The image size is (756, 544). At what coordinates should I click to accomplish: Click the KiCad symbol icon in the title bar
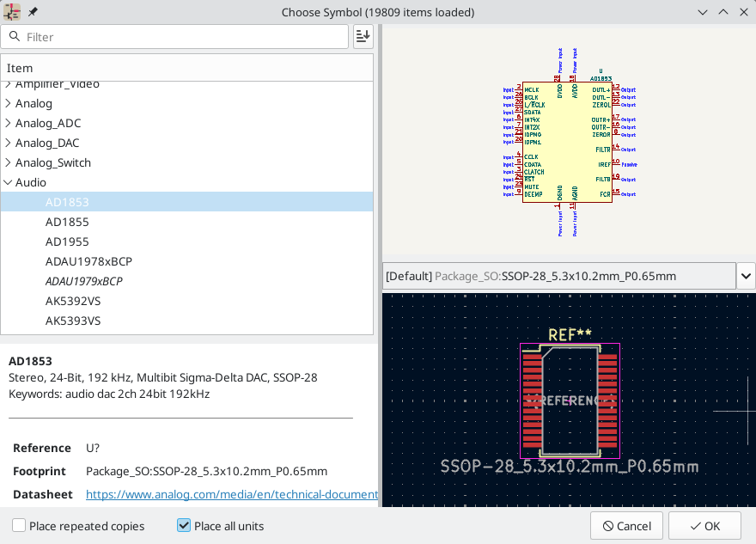pyautogui.click(x=12, y=12)
